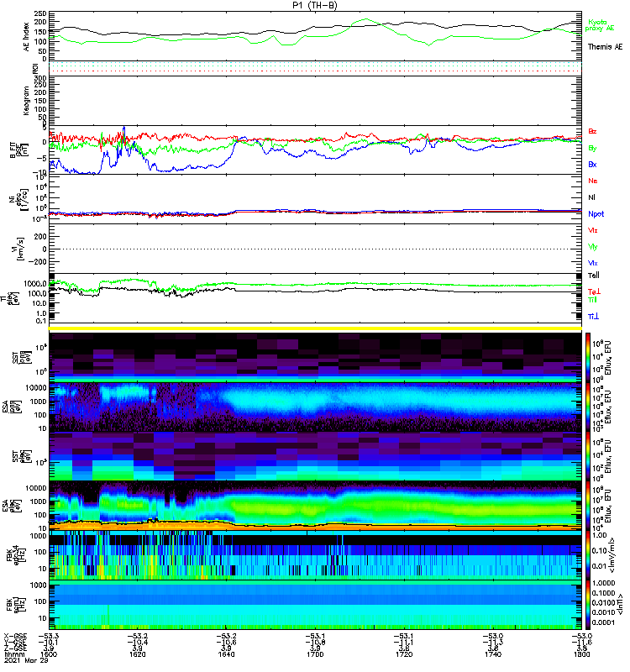Image resolution: width=630 pixels, height=672 pixels.
Task: Click the 1620 time tick label
Action: click(x=137, y=654)
